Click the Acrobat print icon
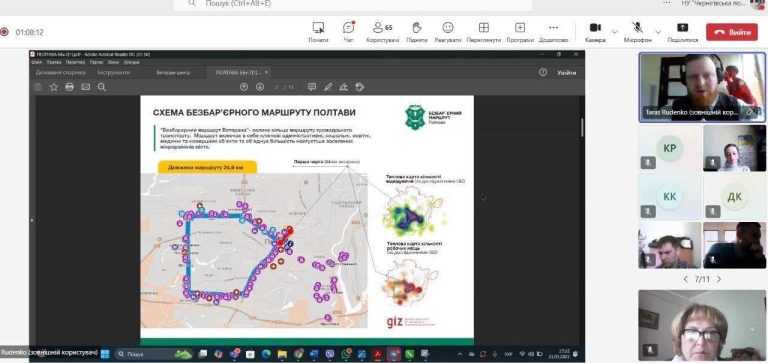 tap(70, 87)
